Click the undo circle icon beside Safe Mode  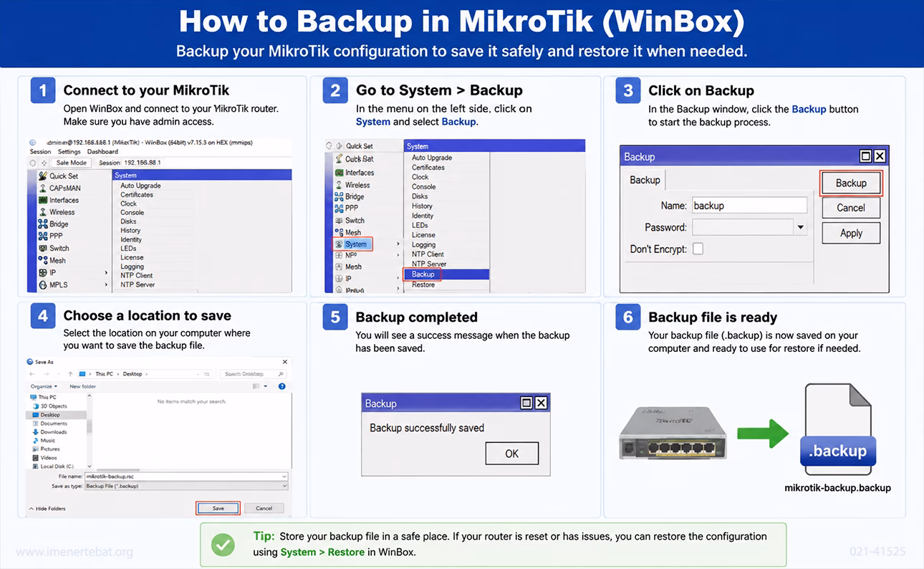[x=34, y=163]
